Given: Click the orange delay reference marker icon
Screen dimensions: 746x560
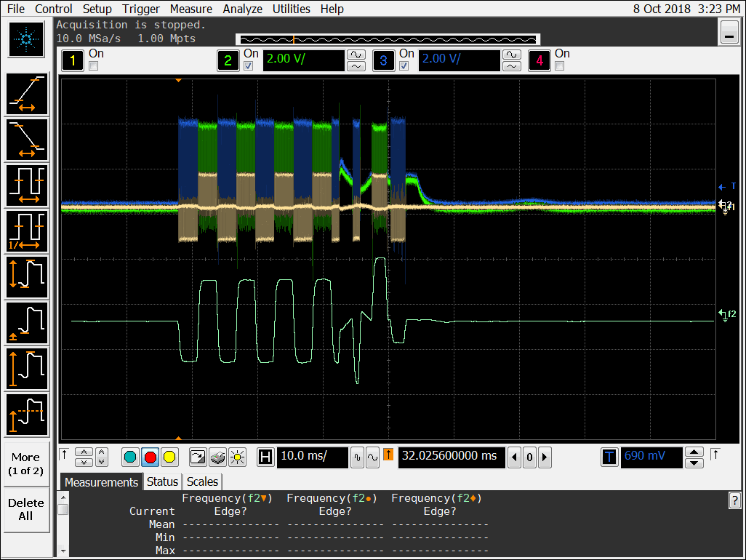Looking at the screenshot, I should (388, 455).
